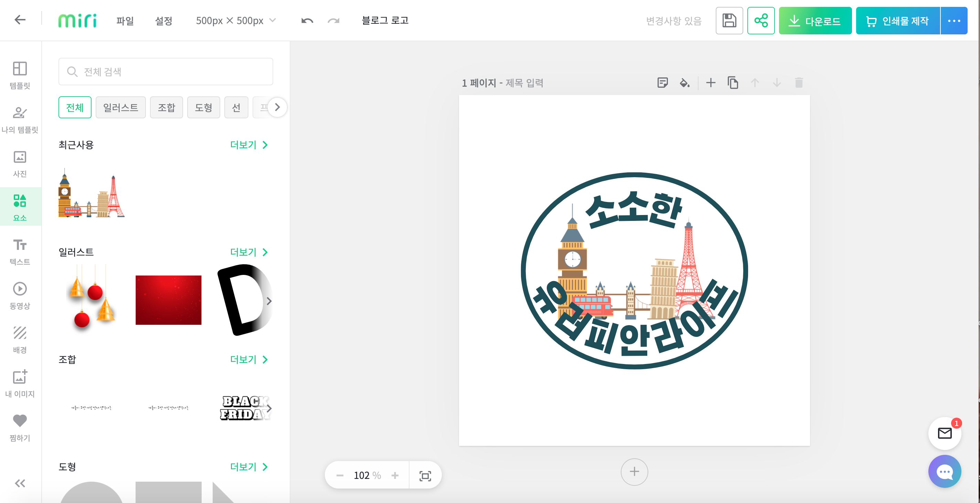Select the 일러스트 filter chip
The image size is (980, 503).
click(120, 108)
